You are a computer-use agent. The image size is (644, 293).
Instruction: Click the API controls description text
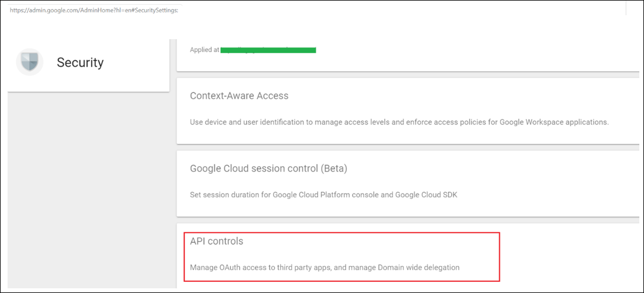point(325,267)
